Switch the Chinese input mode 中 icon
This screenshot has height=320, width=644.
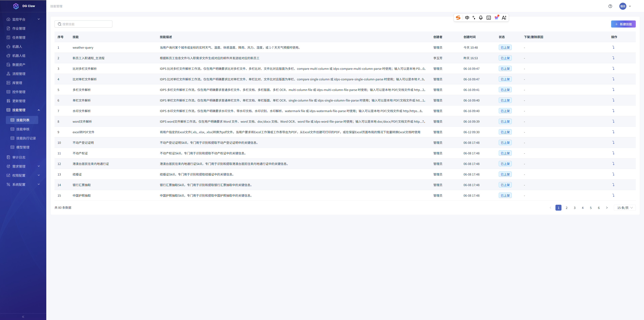pyautogui.click(x=467, y=18)
